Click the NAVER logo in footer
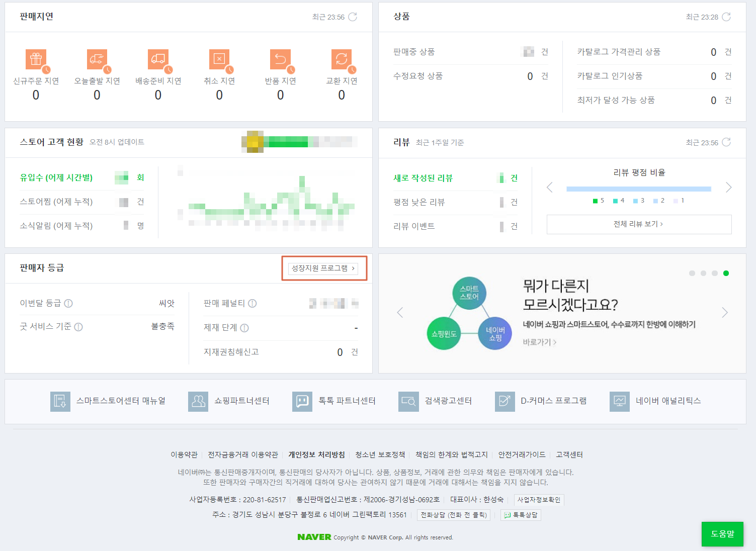 coord(314,537)
